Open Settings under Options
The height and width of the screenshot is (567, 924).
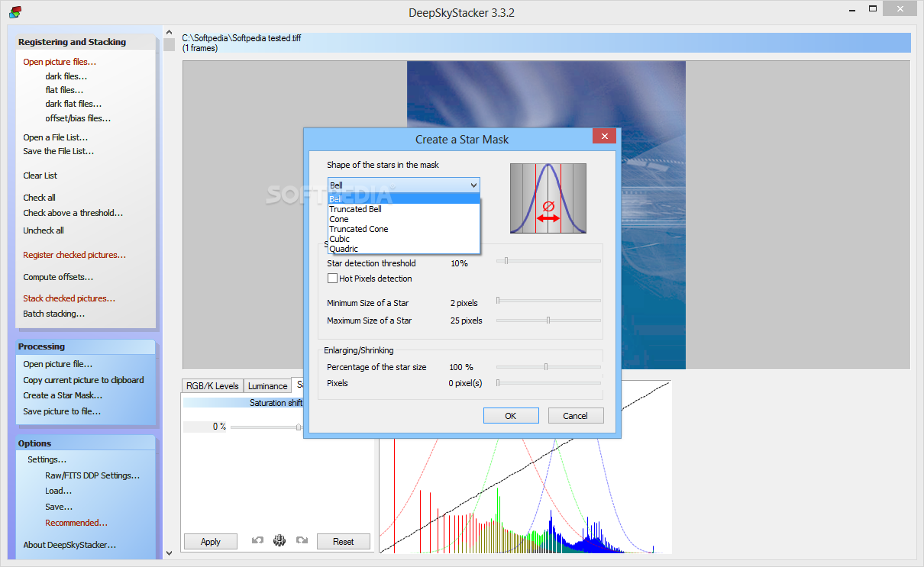[x=47, y=459]
